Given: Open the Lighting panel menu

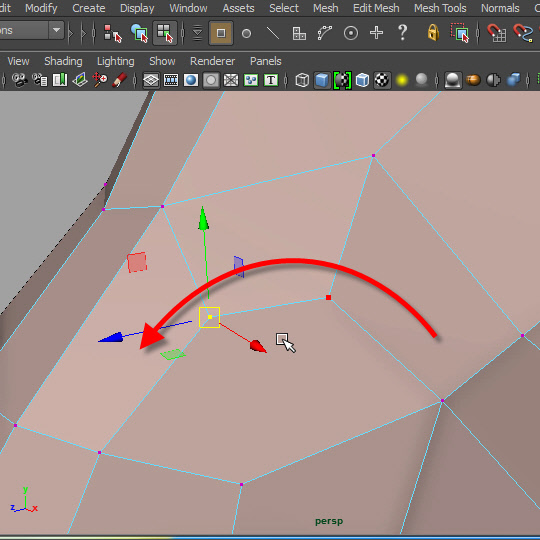Looking at the screenshot, I should pyautogui.click(x=115, y=61).
